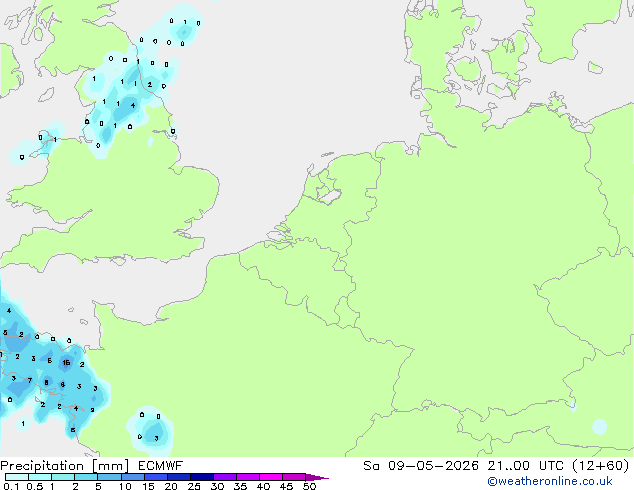Click the 30–35 mm purple legend swatch
The width and height of the screenshot is (634, 490).
tap(224, 477)
